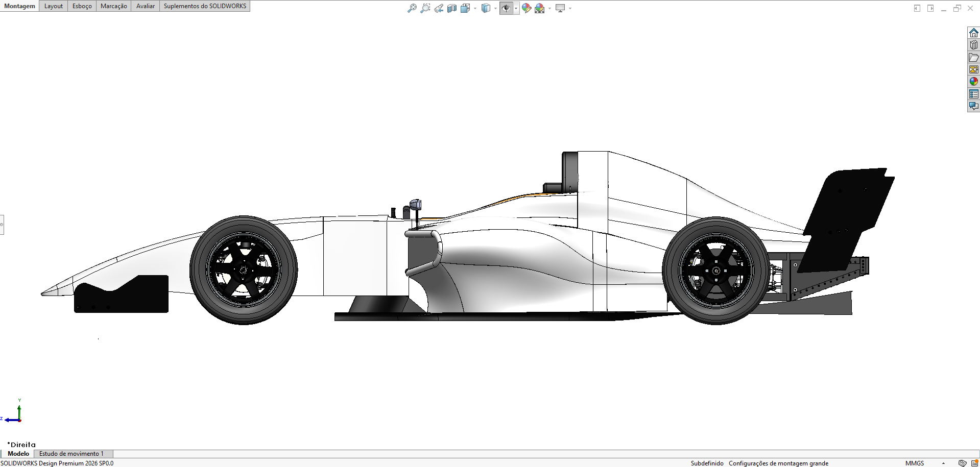Open Appearances and Scenes task pane
The width and height of the screenshot is (980, 467).
pos(974,82)
